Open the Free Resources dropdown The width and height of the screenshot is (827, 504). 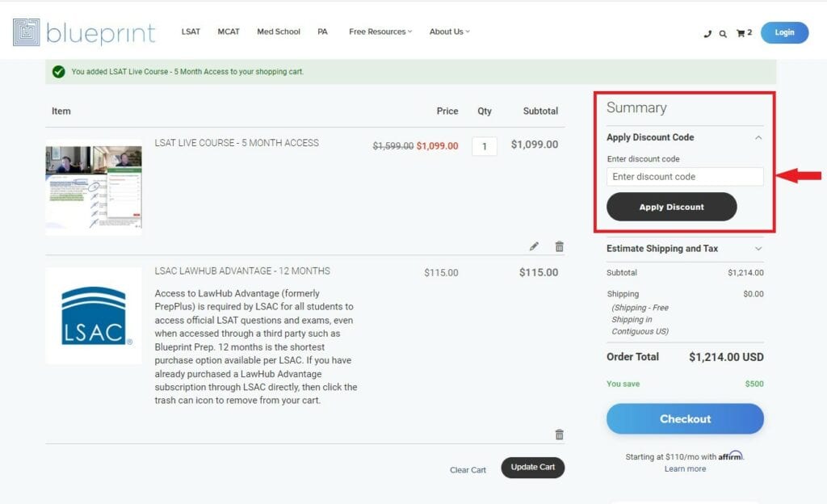[380, 31]
